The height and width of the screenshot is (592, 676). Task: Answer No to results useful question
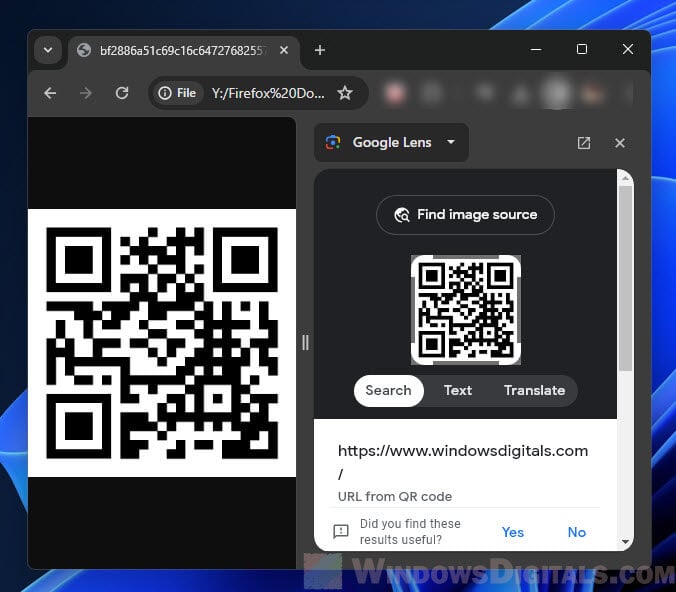pyautogui.click(x=576, y=532)
